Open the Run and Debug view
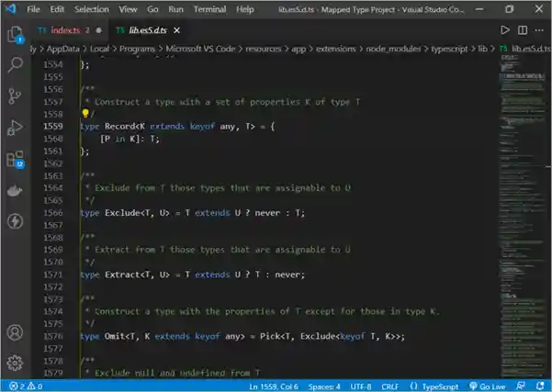This screenshot has width=552, height=392. click(15, 128)
